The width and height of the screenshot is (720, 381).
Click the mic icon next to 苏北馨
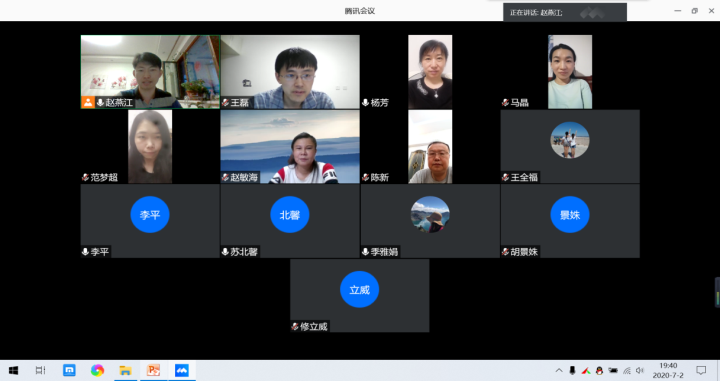tap(225, 252)
